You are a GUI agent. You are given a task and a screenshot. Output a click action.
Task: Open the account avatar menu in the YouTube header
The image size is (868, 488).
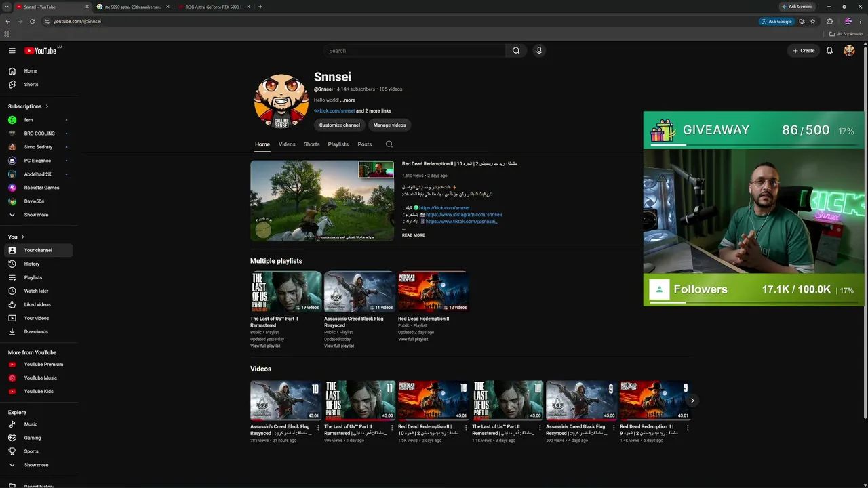point(849,51)
